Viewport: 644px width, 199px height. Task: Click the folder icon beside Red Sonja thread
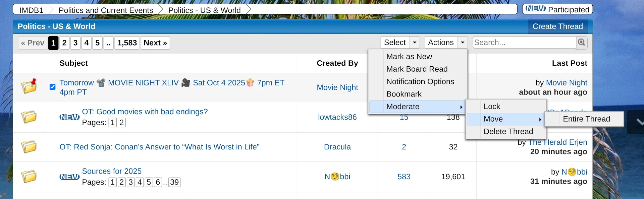[29, 147]
